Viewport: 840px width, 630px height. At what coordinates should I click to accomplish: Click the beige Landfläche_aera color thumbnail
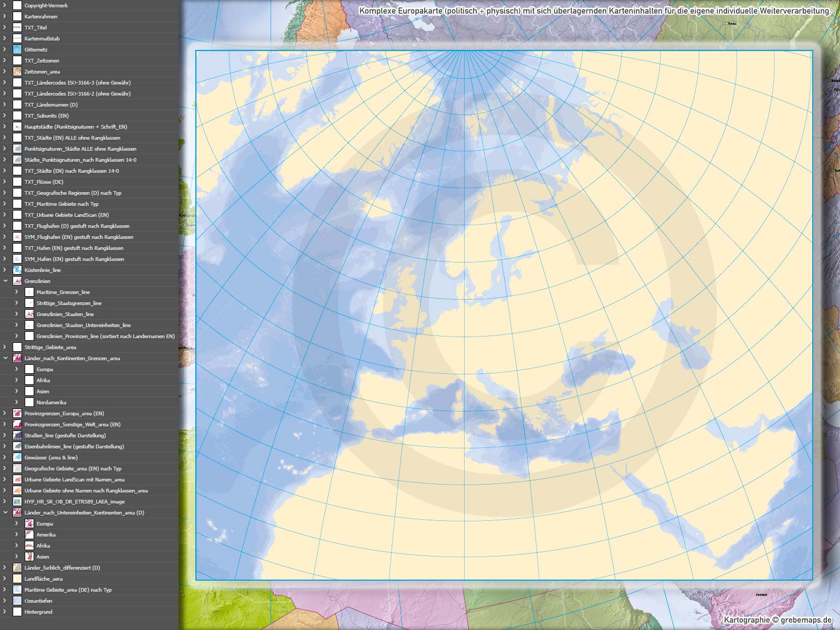point(17,579)
